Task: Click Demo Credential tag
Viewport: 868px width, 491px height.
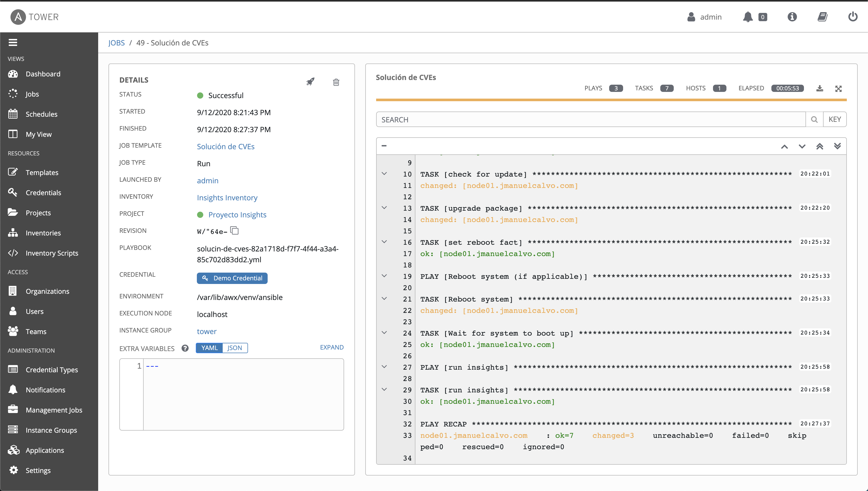Action: tap(232, 278)
